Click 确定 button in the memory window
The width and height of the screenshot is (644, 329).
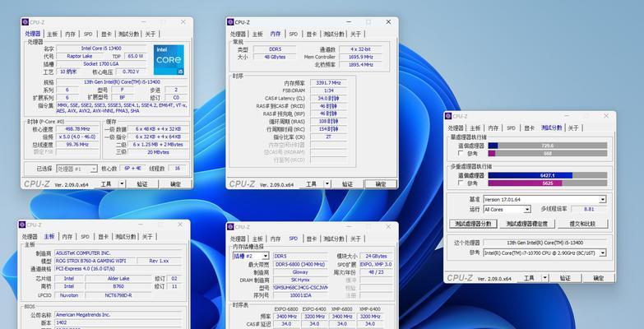pyautogui.click(x=381, y=184)
